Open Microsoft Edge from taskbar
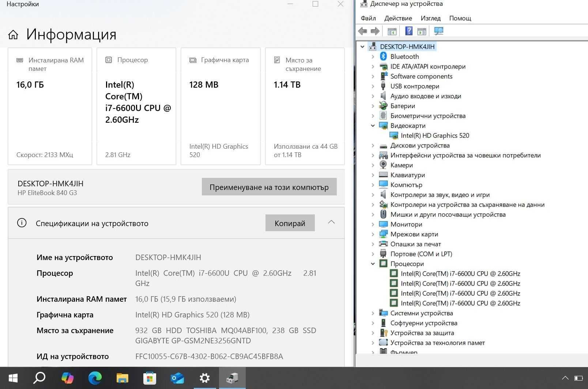The image size is (588, 389). tap(95, 378)
